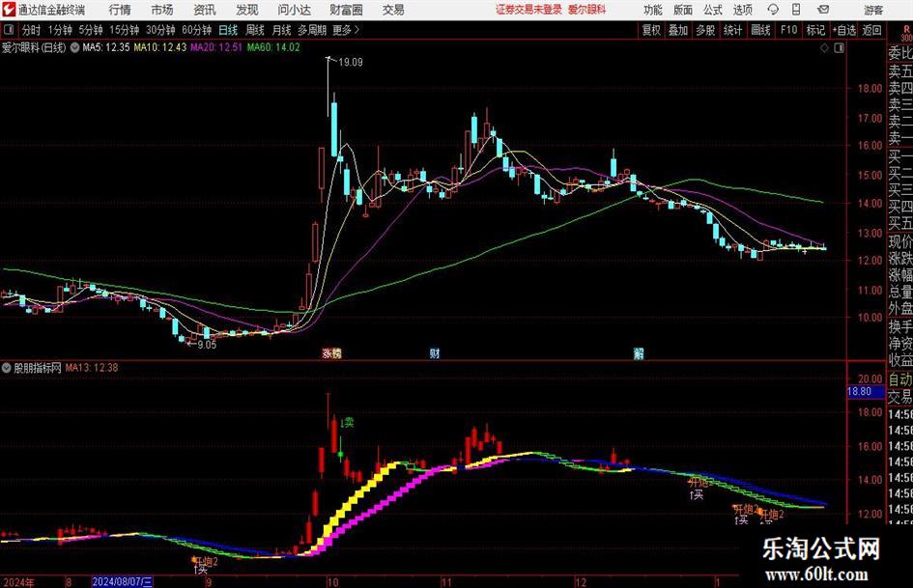Open indicator settings beside 爱尔眼科(日线)
Image resolution: width=913 pixels, height=588 pixels.
tap(74, 47)
